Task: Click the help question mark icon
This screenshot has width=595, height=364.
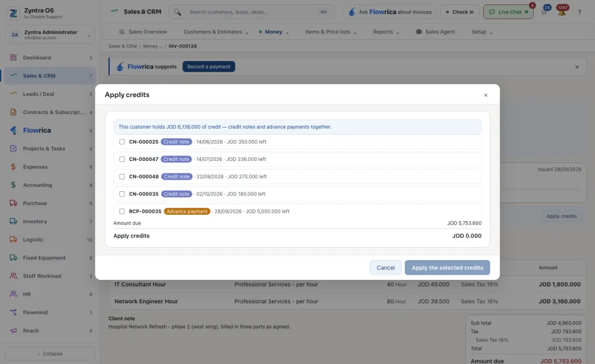Action: pyautogui.click(x=580, y=12)
